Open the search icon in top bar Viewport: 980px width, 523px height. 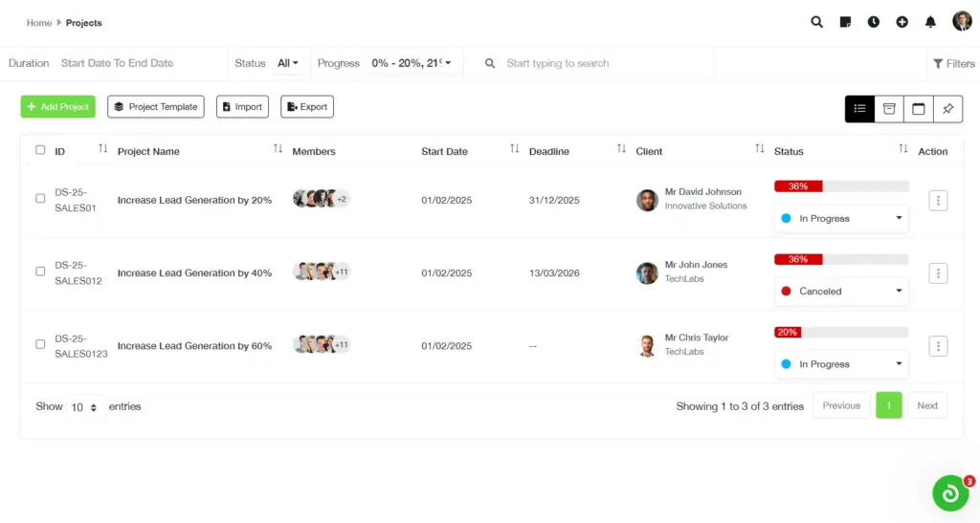(x=816, y=22)
